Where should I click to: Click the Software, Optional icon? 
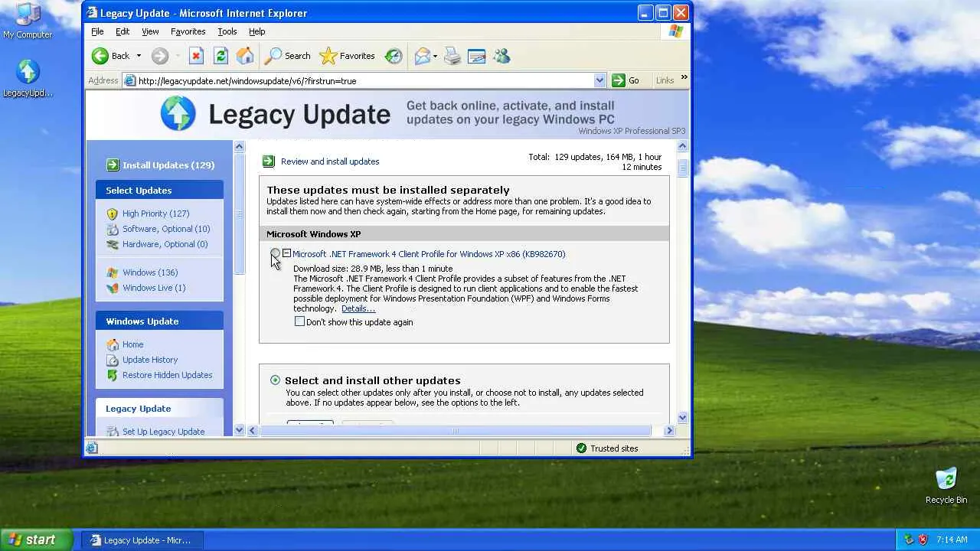tap(113, 229)
